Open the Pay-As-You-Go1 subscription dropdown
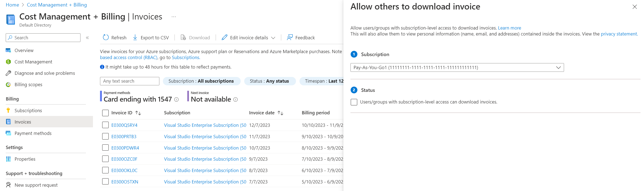This screenshot has width=644, height=191. [x=457, y=67]
